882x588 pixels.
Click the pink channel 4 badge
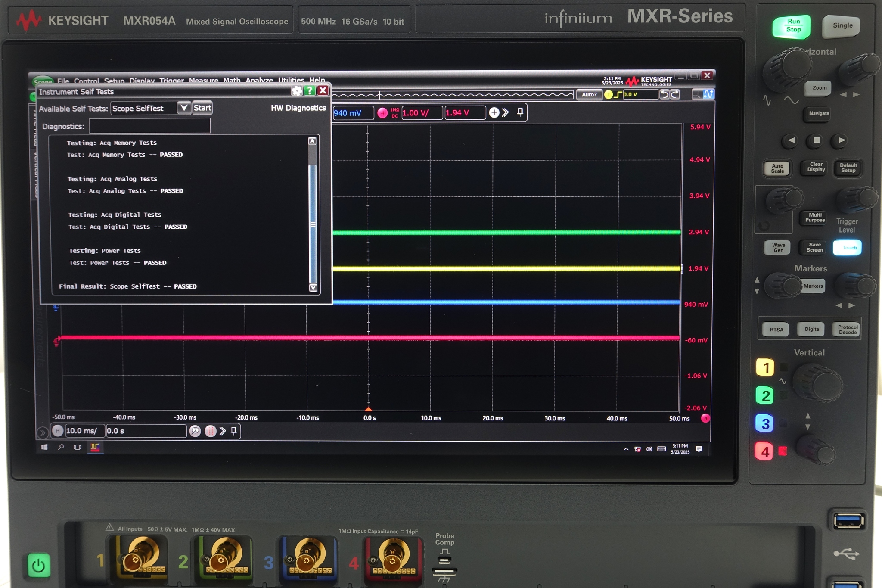[x=382, y=113]
